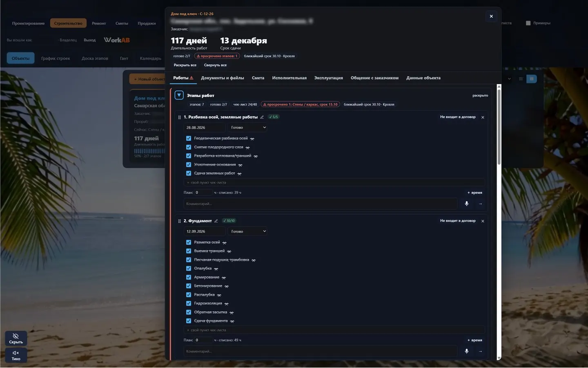
Task: Switch to the Документы и файлы tab
Action: [223, 78]
